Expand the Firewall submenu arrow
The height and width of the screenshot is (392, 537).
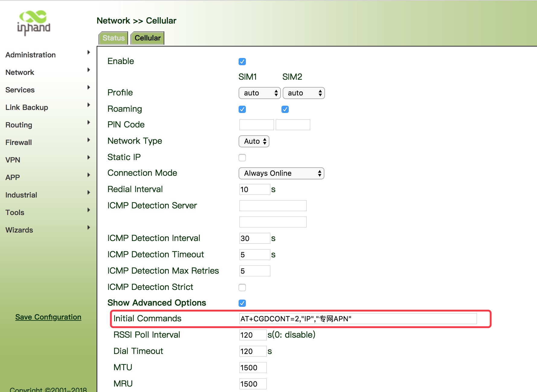pyautogui.click(x=88, y=140)
